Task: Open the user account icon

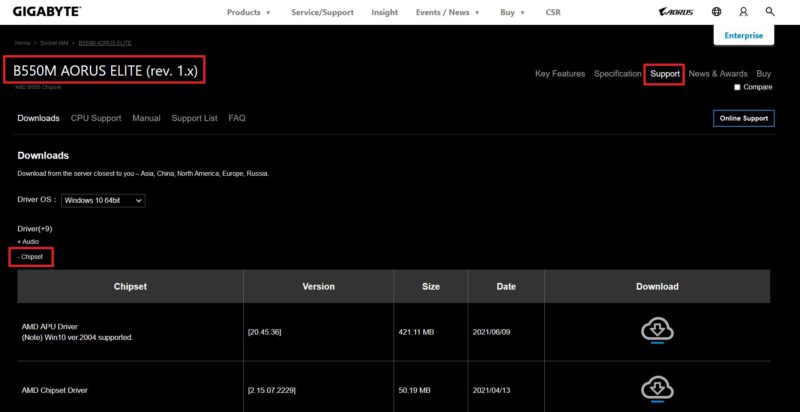Action: coord(743,12)
